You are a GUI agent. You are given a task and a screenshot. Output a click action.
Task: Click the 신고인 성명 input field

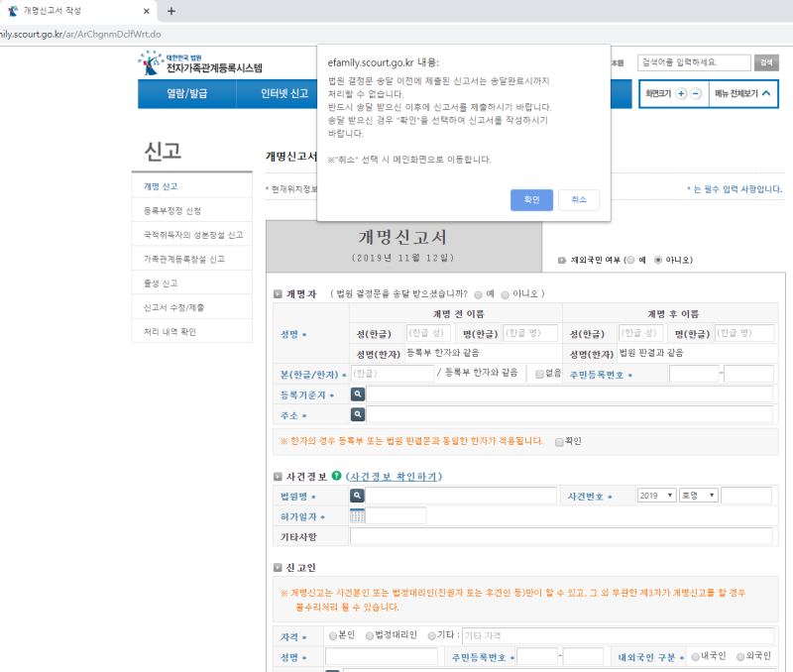click(x=382, y=656)
